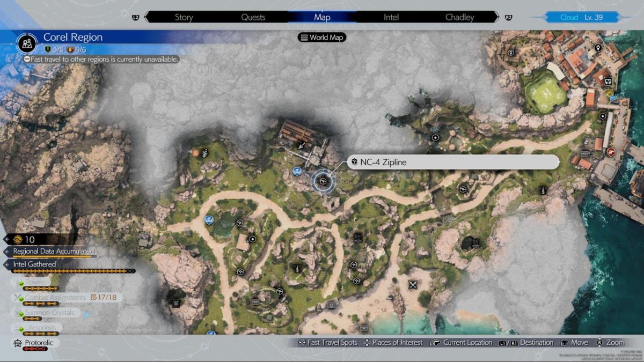Click the 5/5 counter under Corel Region
The image size is (644, 362).
tap(54, 49)
